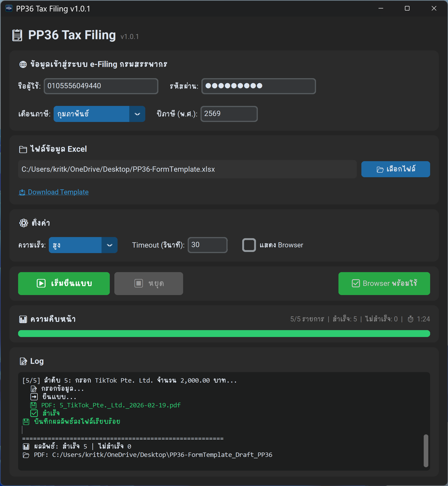
Task: Click the clipboard icon beside PP36 Tax Filing
Action: pyautogui.click(x=17, y=35)
